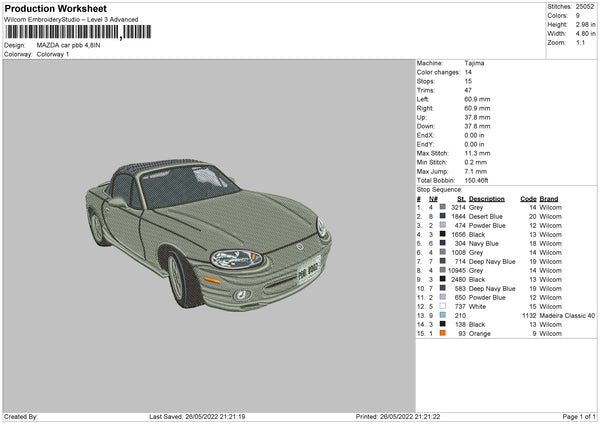Click the 'Code' column header
This screenshot has height=424, width=600.
pyautogui.click(x=528, y=199)
